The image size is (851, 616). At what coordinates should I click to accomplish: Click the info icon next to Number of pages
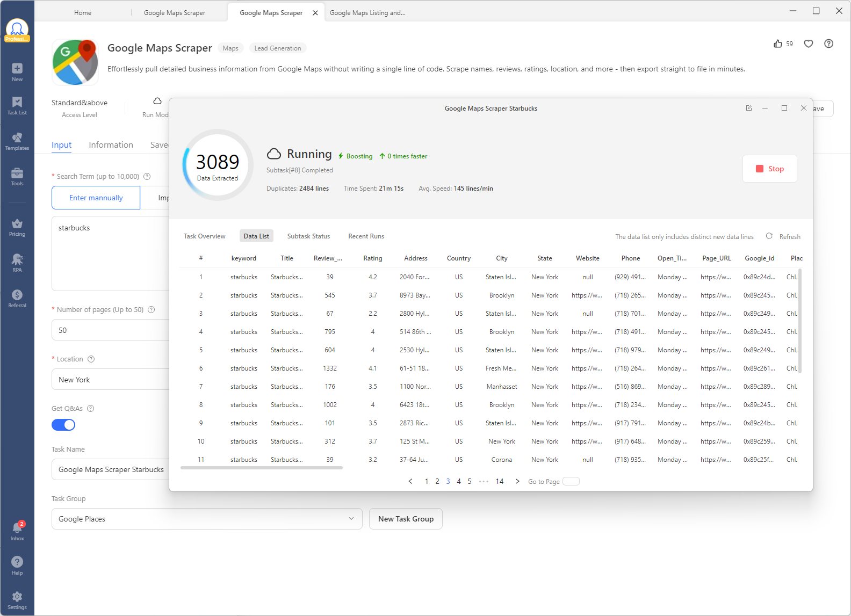click(x=152, y=309)
